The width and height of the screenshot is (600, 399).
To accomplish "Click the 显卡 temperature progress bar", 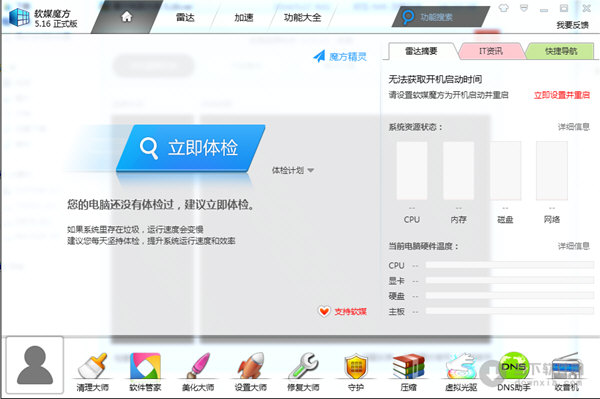I will tap(510, 280).
